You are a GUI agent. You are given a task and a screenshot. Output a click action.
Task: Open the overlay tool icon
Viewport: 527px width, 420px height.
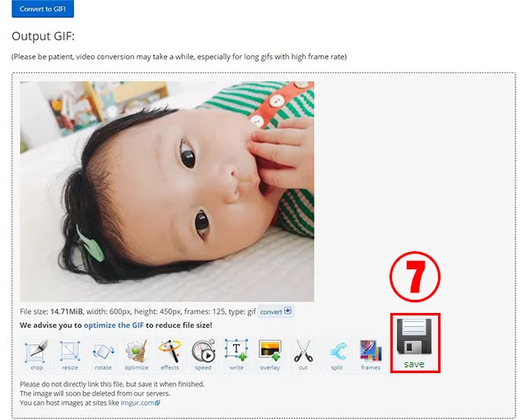(x=270, y=355)
